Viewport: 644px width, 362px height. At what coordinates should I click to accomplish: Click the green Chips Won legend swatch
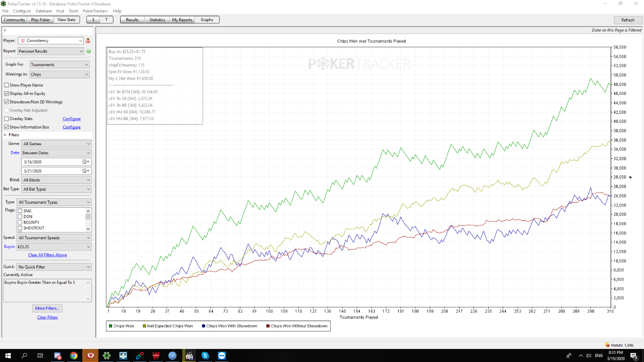[x=110, y=326]
